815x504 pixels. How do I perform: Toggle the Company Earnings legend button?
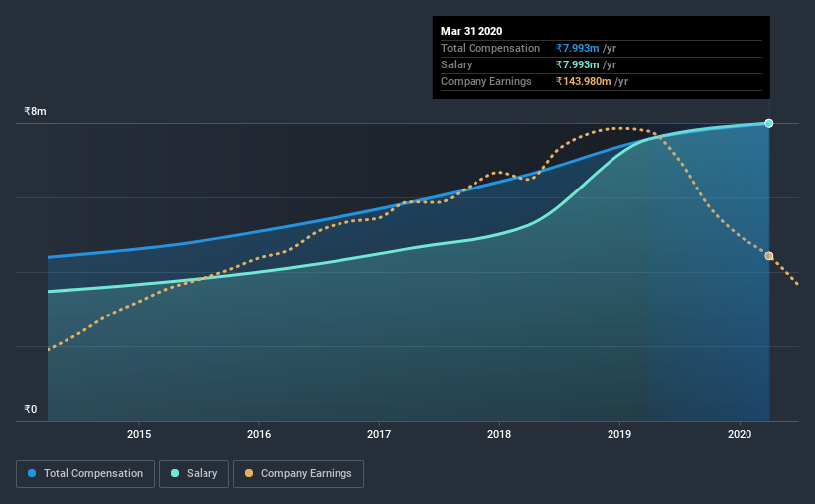point(299,474)
